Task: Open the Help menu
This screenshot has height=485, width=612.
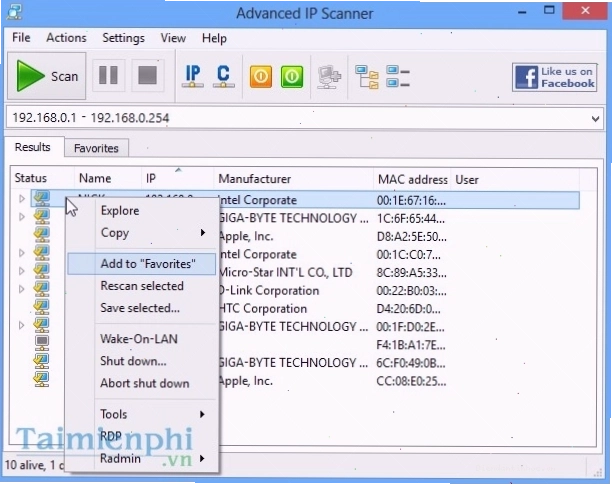Action: 214,38
